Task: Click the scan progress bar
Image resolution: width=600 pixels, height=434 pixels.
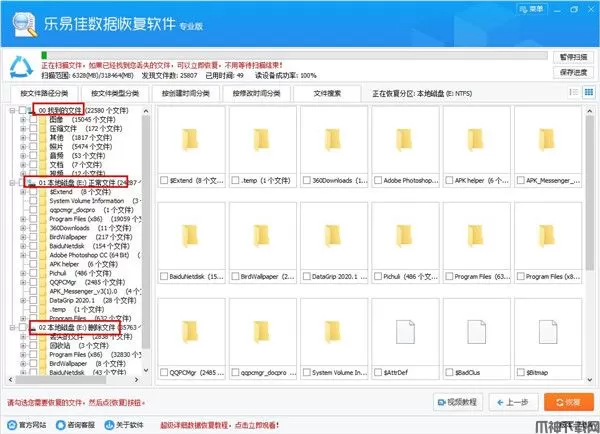Action: 294,55
